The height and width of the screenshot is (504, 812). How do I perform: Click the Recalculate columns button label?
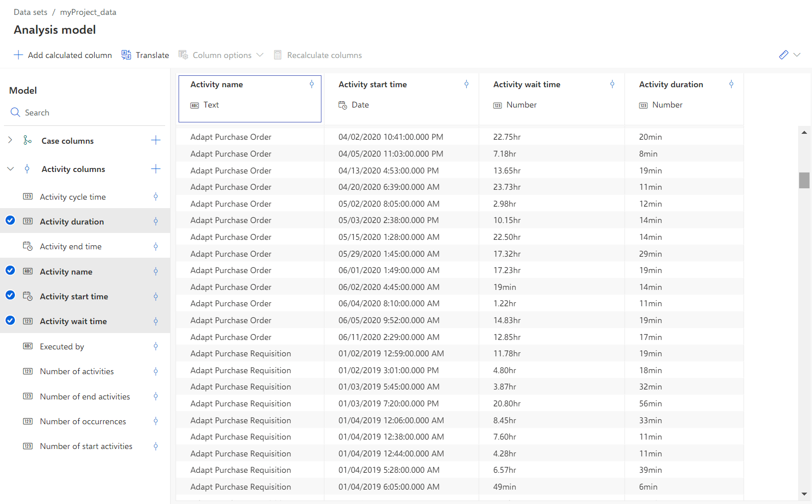(324, 55)
